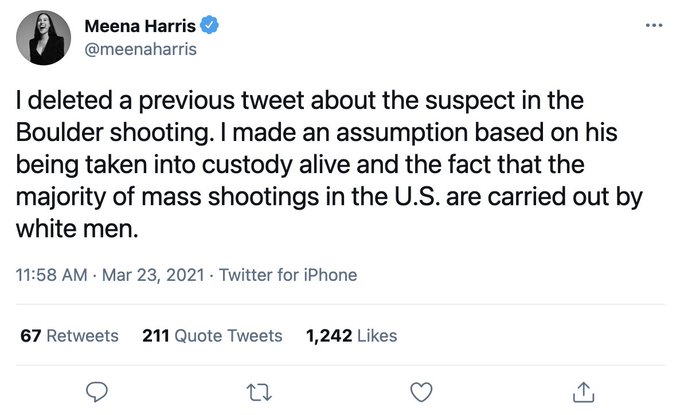Reply to Meena Harris's tweet
Image resolution: width=680 pixels, height=415 pixels.
(97, 389)
